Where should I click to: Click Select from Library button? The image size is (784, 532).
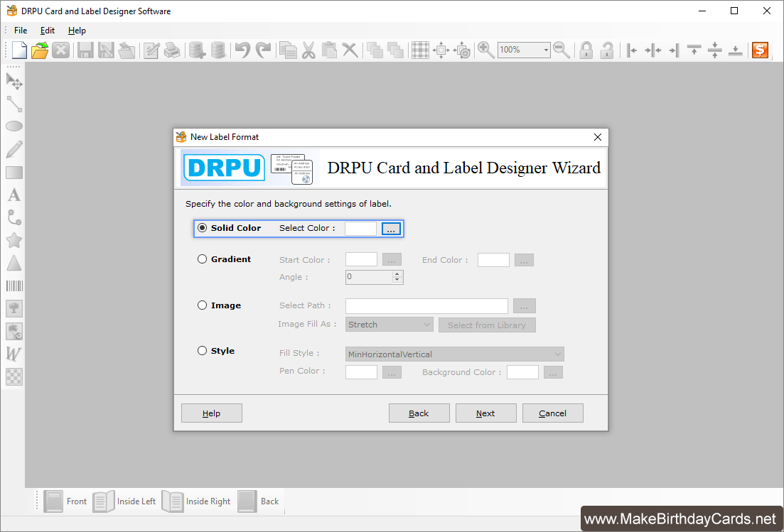pyautogui.click(x=487, y=325)
